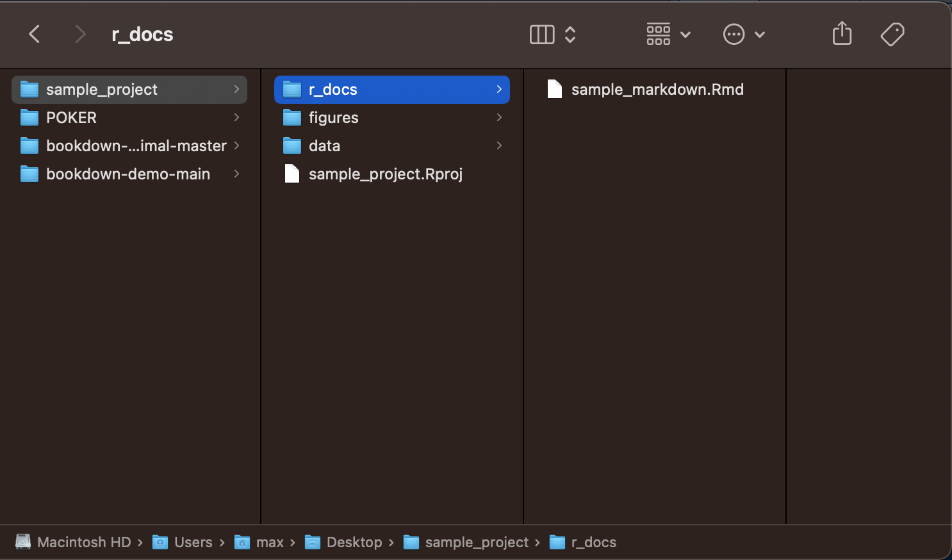The height and width of the screenshot is (560, 952).
Task: Click the Edit Tags icon
Action: click(892, 34)
